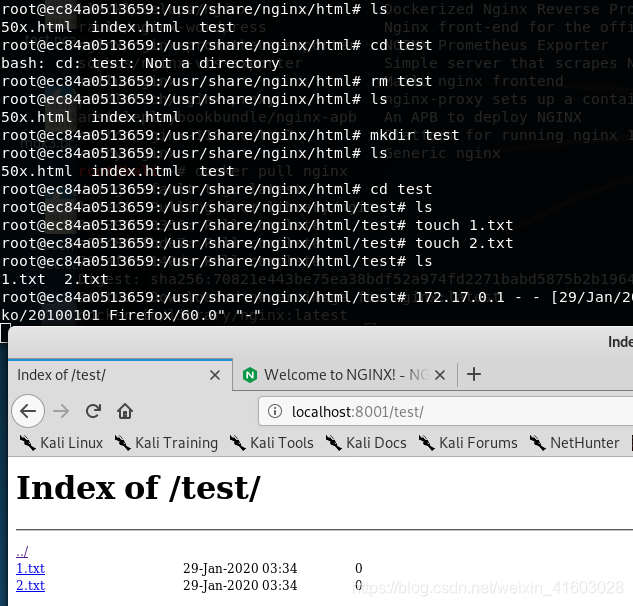Screen dimensions: 633x606
Task: Click terminal line 'touch 1.txt'
Action: pos(464,225)
